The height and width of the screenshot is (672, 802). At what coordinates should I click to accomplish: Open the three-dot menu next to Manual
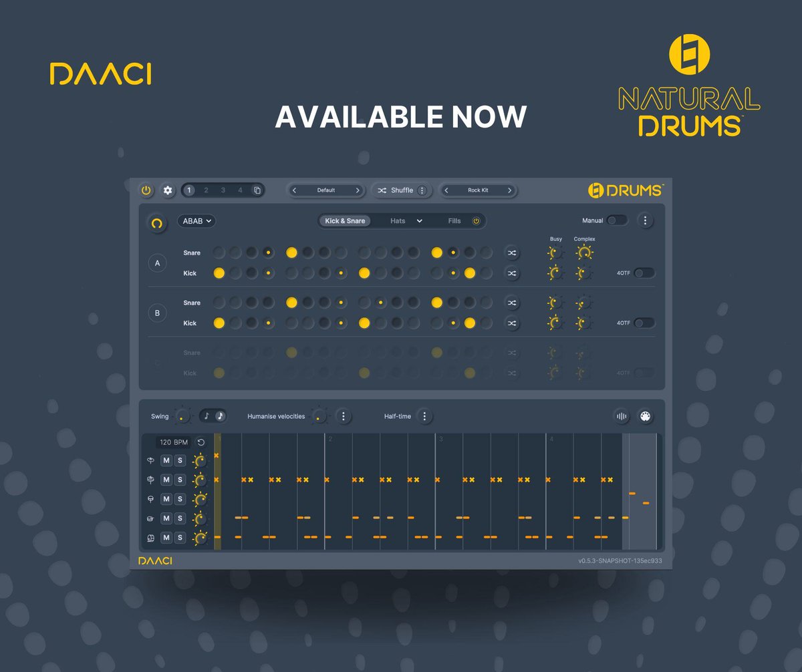click(644, 220)
